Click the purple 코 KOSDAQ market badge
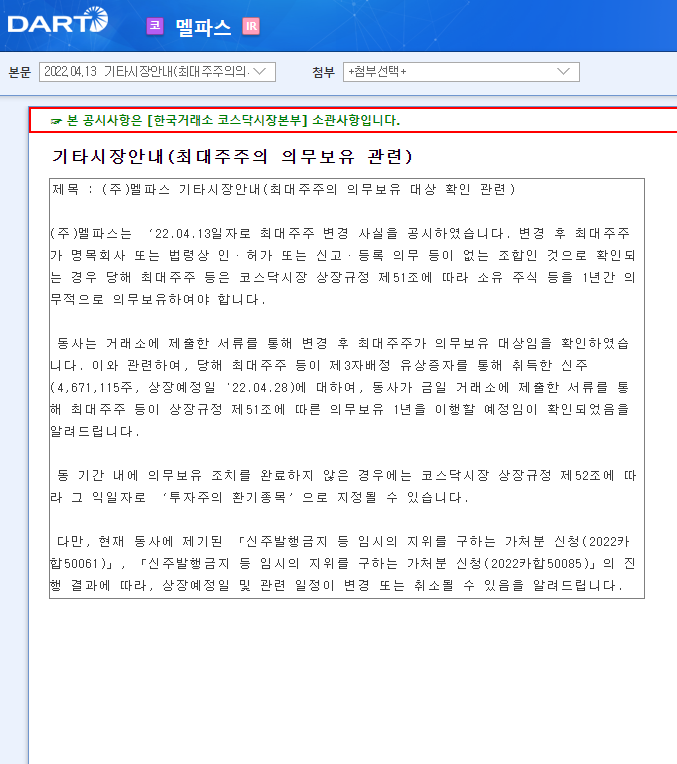The width and height of the screenshot is (677, 764). pos(155,25)
